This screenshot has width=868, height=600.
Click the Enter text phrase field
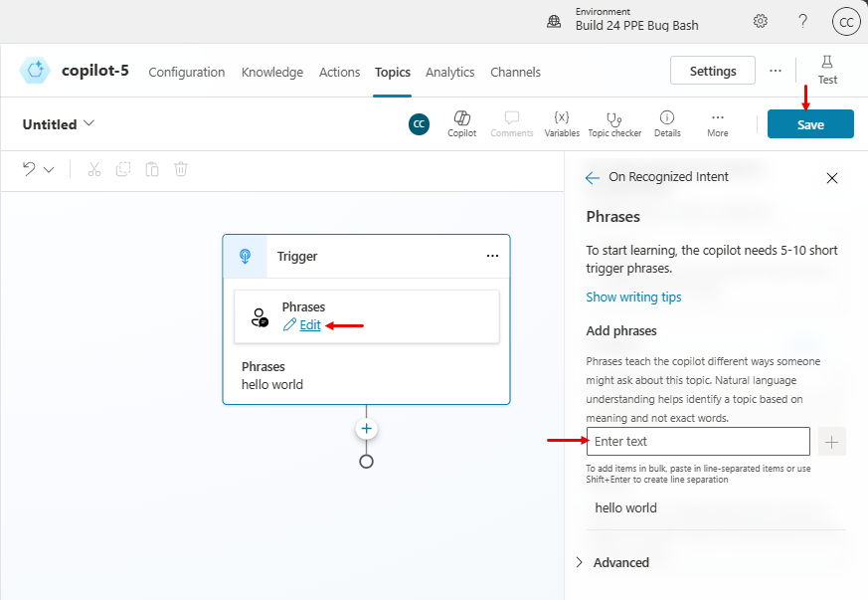tap(698, 442)
